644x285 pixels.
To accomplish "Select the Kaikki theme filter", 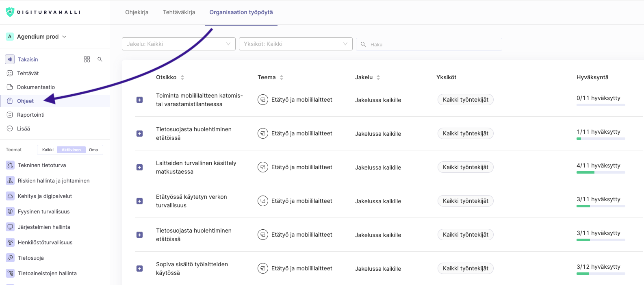I will tap(48, 150).
